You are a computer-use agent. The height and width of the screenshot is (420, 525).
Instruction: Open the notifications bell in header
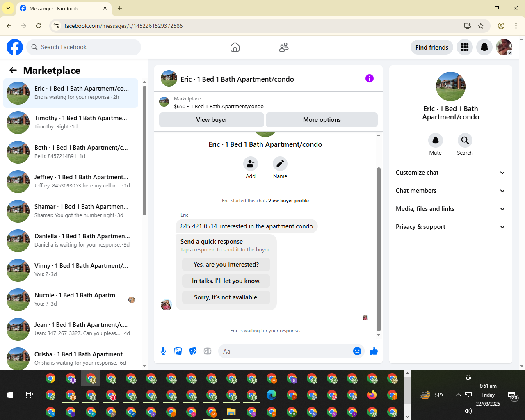[x=484, y=47]
